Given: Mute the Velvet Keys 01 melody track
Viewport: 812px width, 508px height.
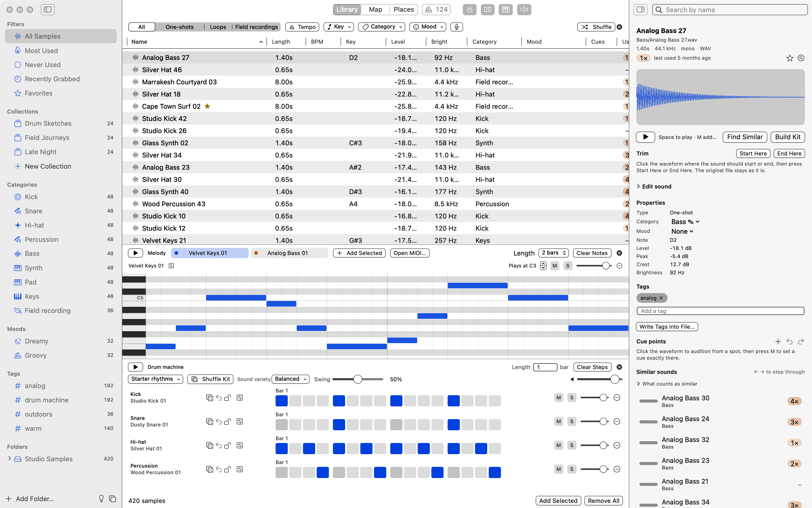Looking at the screenshot, I should (555, 266).
